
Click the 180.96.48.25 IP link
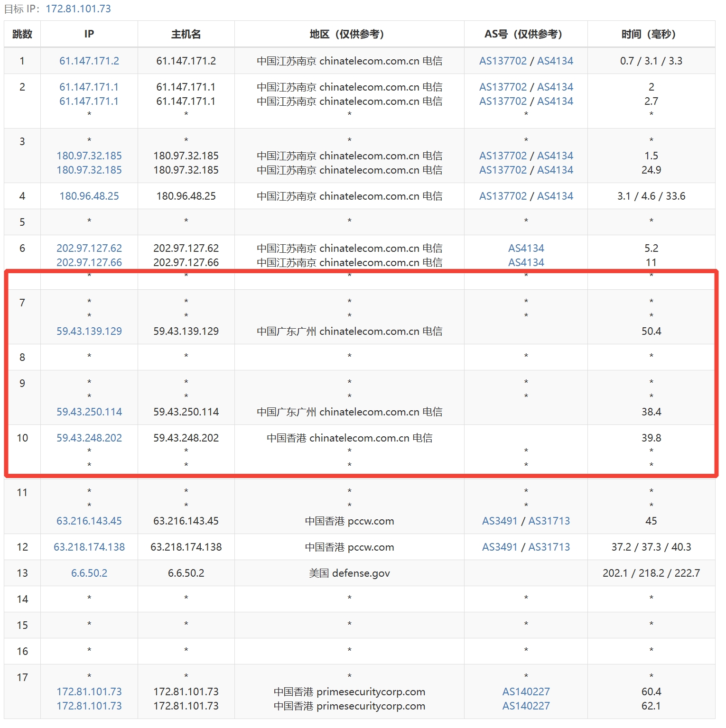pyautogui.click(x=89, y=196)
